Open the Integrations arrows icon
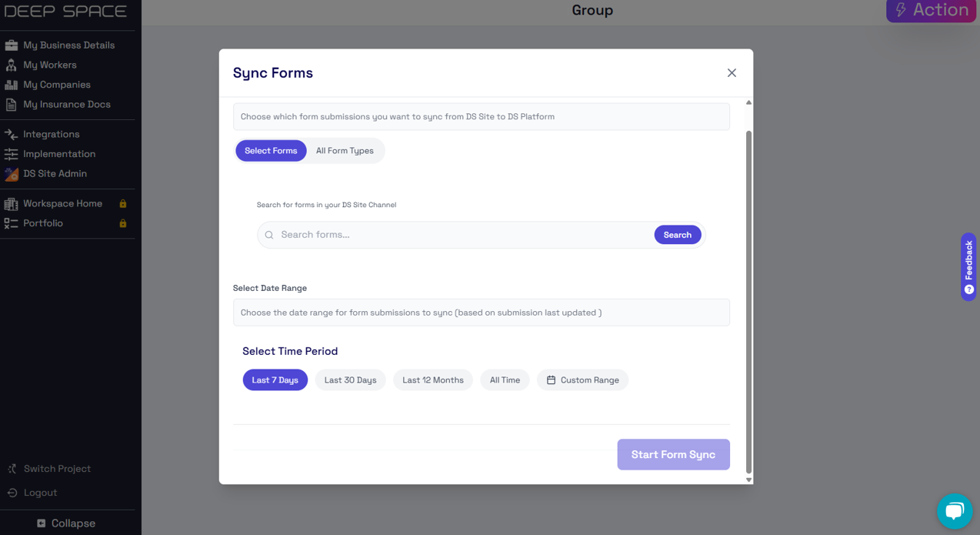Viewport: 980px width, 535px height. [12, 134]
